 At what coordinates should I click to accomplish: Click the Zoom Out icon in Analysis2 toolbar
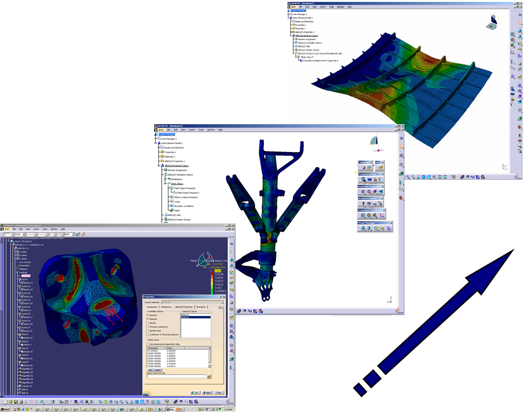point(126,402)
